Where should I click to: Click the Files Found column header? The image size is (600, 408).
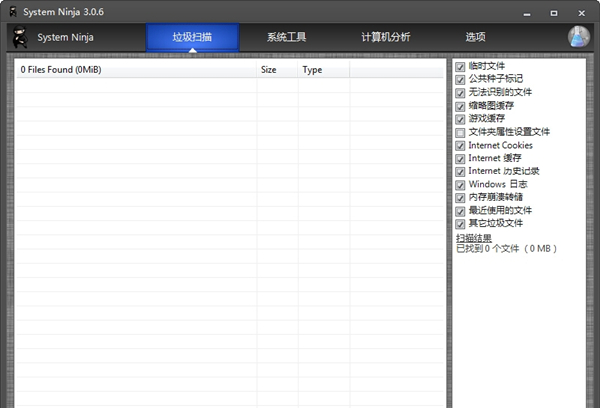(135, 70)
